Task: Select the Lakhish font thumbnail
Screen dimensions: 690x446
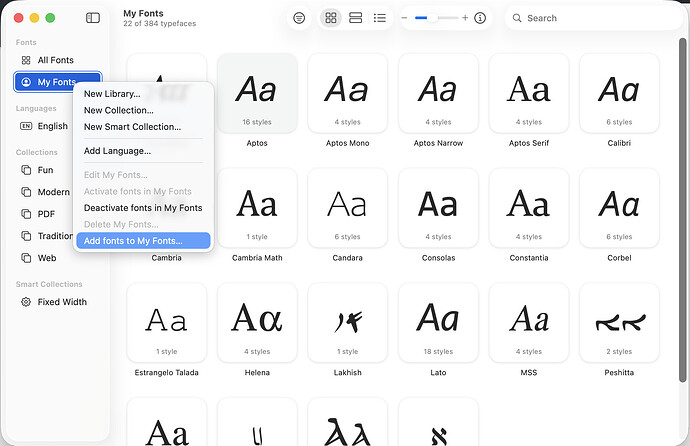Action: click(x=348, y=323)
